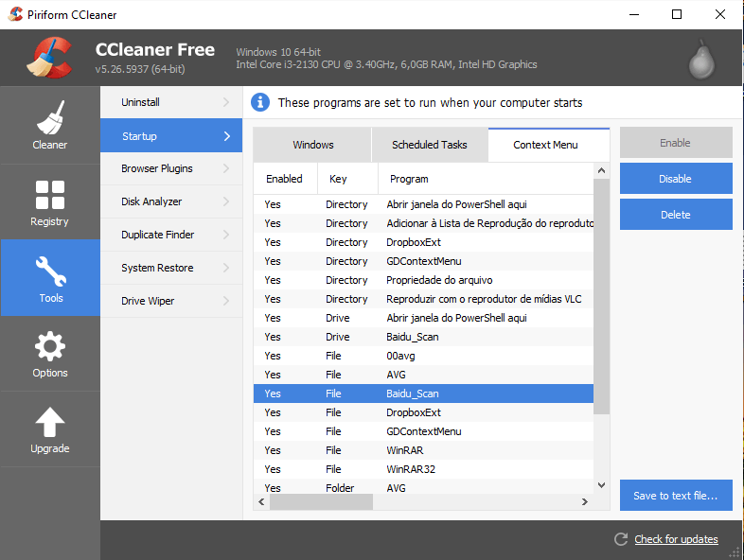This screenshot has width=744, height=560.
Task: Click the chevron next to Disk Analyzer
Action: [x=226, y=201]
